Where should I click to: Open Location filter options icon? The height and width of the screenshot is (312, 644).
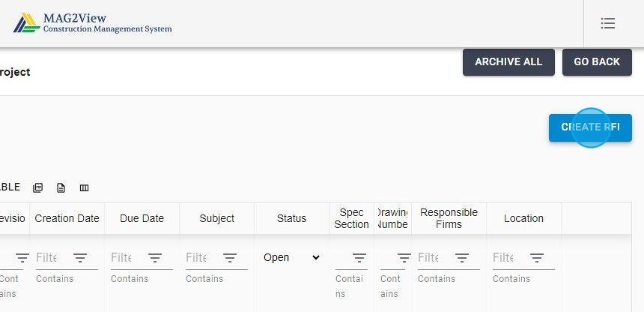point(537,257)
